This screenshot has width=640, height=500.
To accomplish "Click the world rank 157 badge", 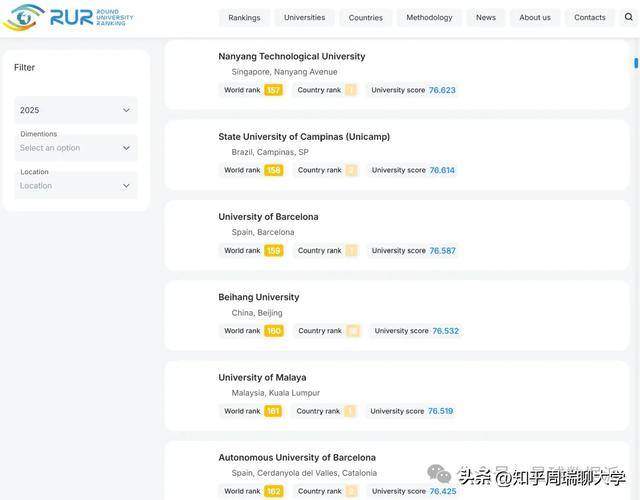I will coord(273,90).
